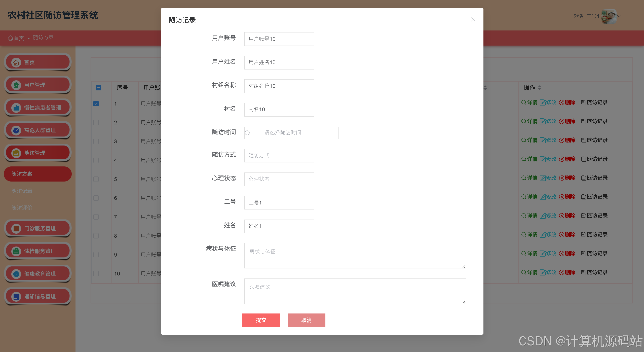Screen dimensions: 644x352
Task: Click the 病状与体征 text area
Action: pos(355,256)
